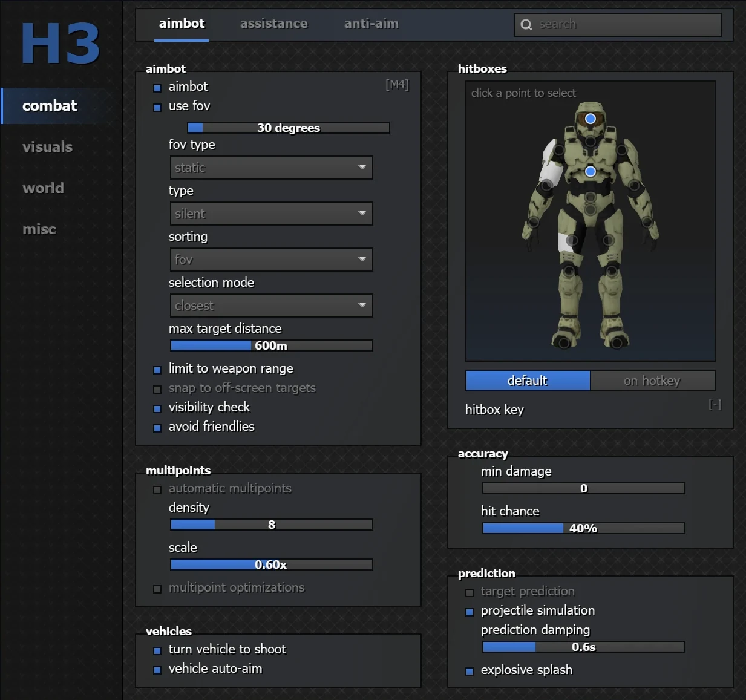Select the hand hitbox point on the white-armored side

(534, 222)
